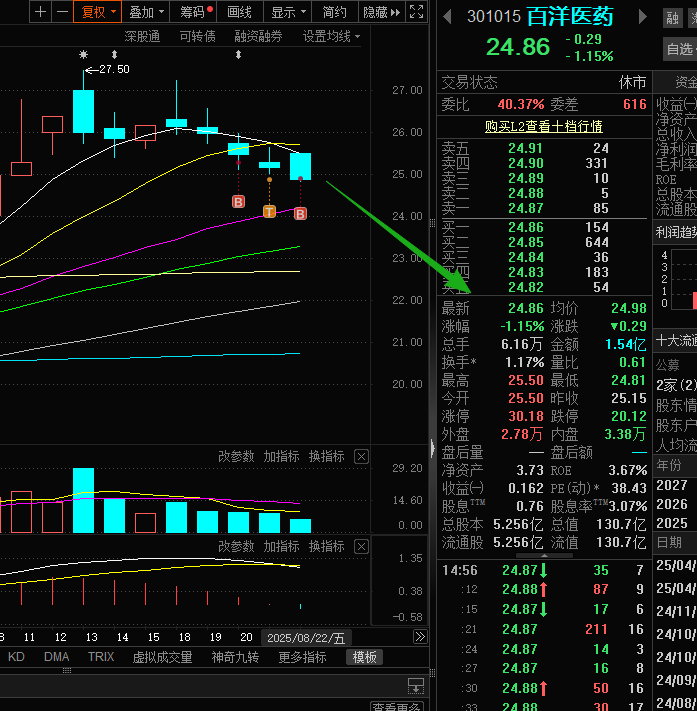Click the 金额 value 1.54亿
Image resolution: width=697 pixels, height=711 pixels.
pyautogui.click(x=626, y=345)
